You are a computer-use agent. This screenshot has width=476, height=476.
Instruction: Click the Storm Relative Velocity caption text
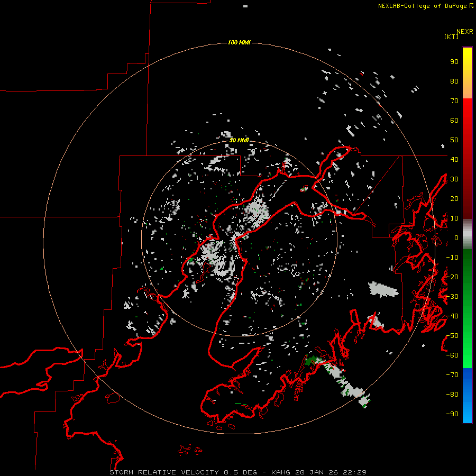238,472
